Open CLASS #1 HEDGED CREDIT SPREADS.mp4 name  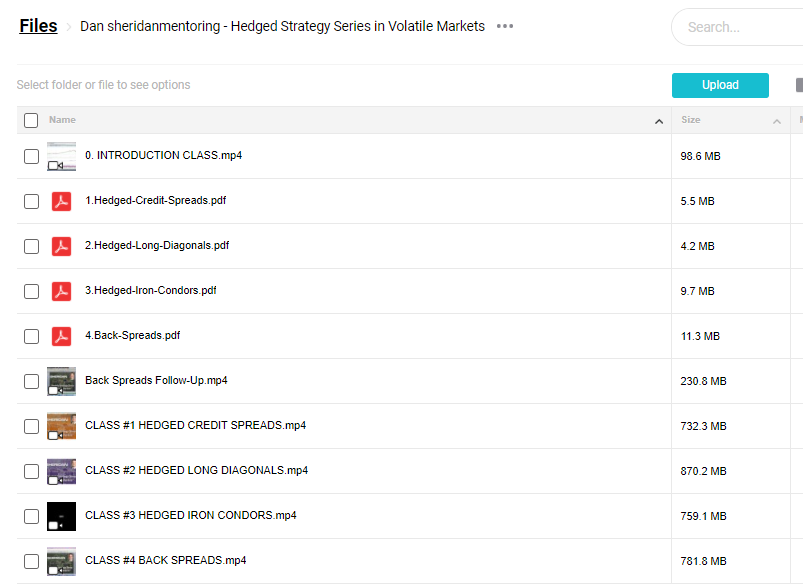(x=196, y=425)
